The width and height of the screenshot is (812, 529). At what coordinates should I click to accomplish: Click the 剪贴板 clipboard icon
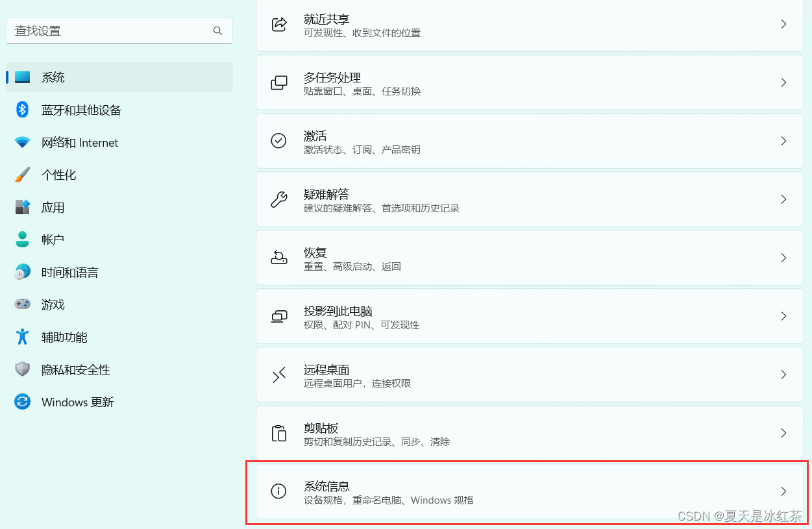[279, 433]
